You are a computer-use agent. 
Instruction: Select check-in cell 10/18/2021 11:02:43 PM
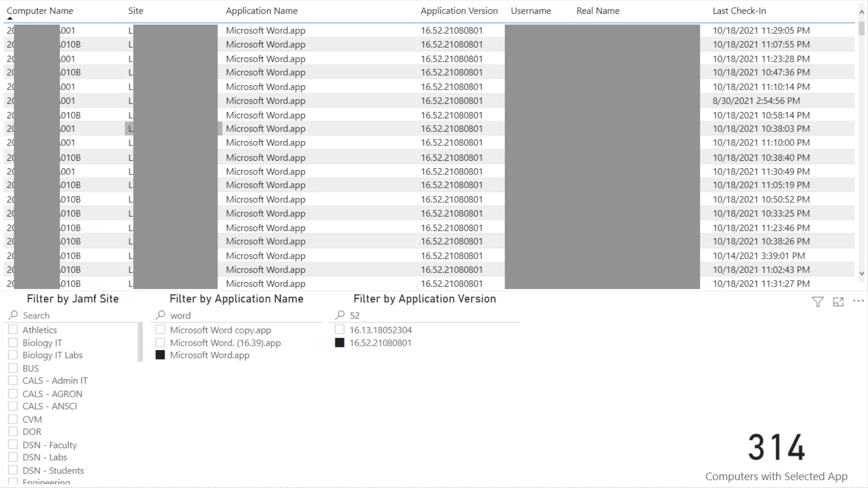761,270
